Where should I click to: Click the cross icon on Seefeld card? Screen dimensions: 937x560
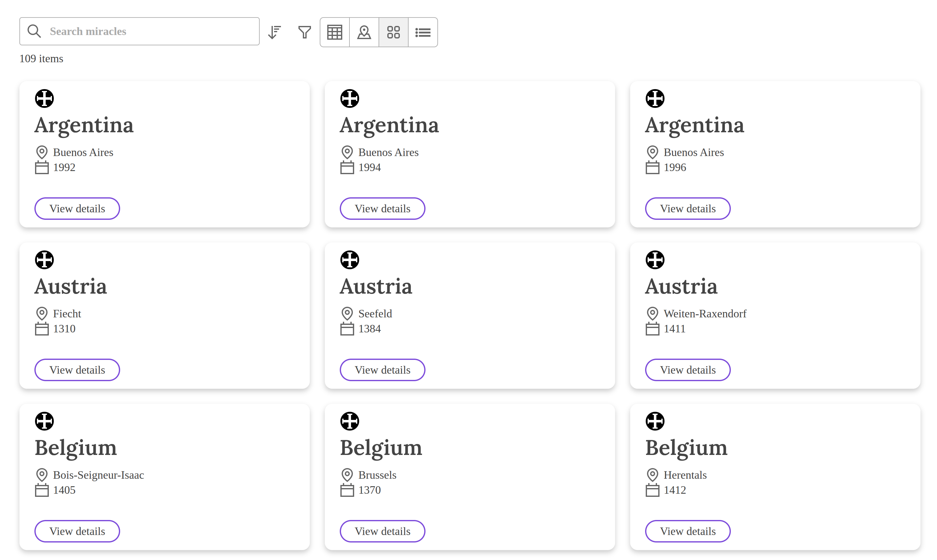pyautogui.click(x=349, y=260)
